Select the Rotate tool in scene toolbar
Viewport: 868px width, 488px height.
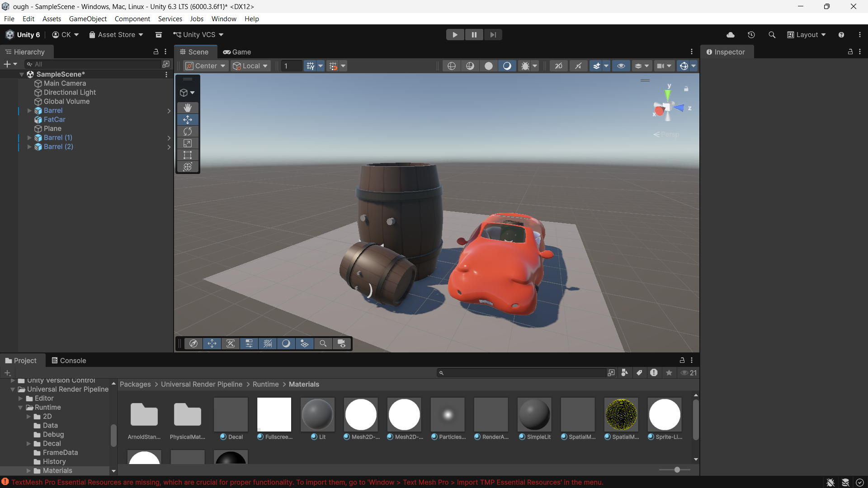(188, 131)
